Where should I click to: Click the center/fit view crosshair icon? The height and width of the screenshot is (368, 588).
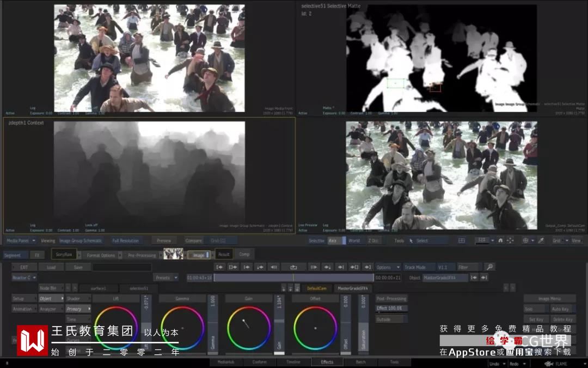tap(510, 240)
